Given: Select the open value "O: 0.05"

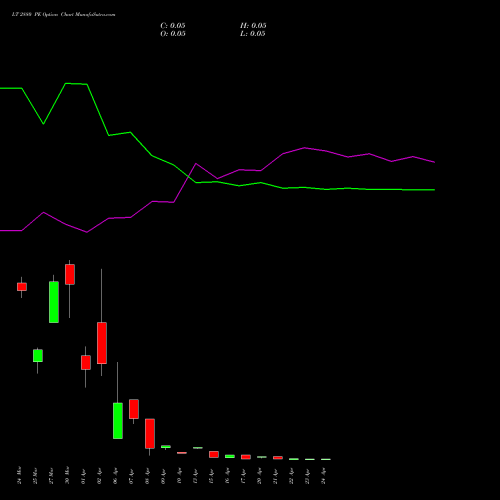Looking at the screenshot, I should coord(173,34).
